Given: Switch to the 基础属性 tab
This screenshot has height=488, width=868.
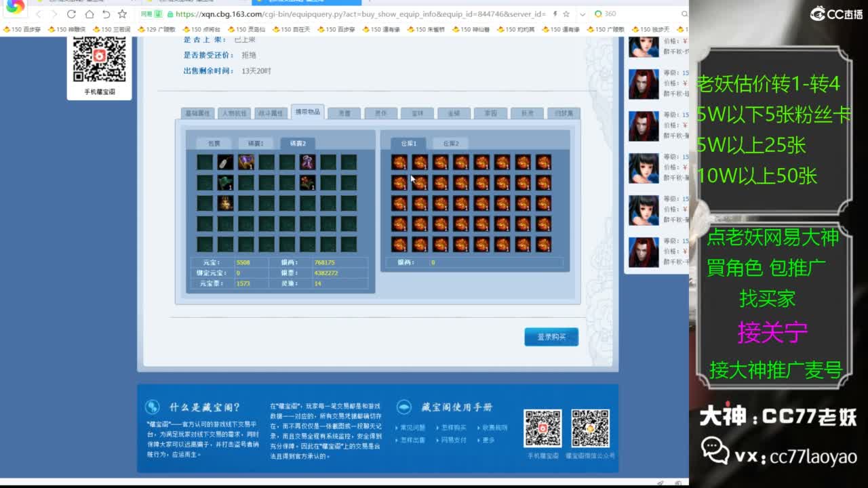Looking at the screenshot, I should pos(197,113).
